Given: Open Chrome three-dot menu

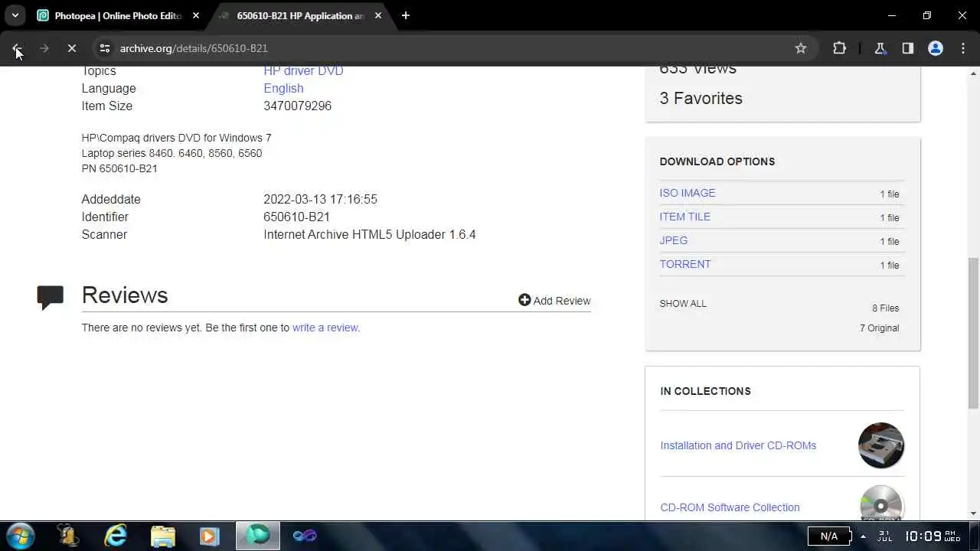Looking at the screenshot, I should coord(963,48).
